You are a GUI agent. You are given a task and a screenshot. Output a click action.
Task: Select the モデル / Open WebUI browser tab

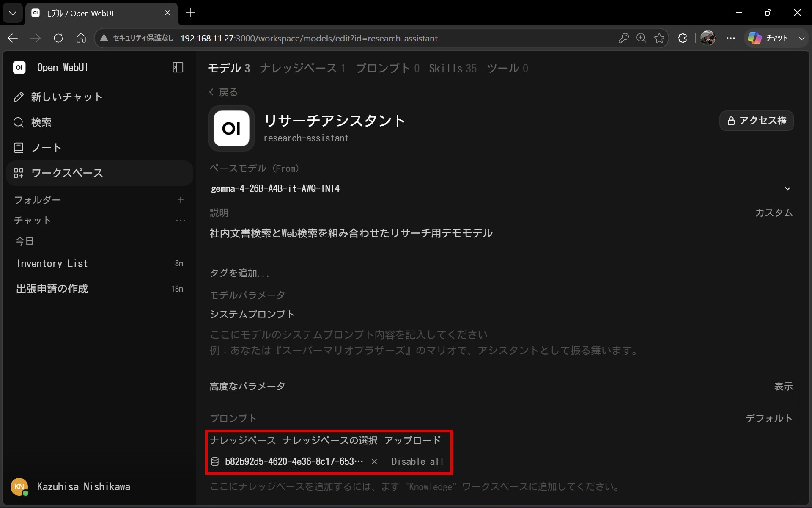tap(101, 13)
